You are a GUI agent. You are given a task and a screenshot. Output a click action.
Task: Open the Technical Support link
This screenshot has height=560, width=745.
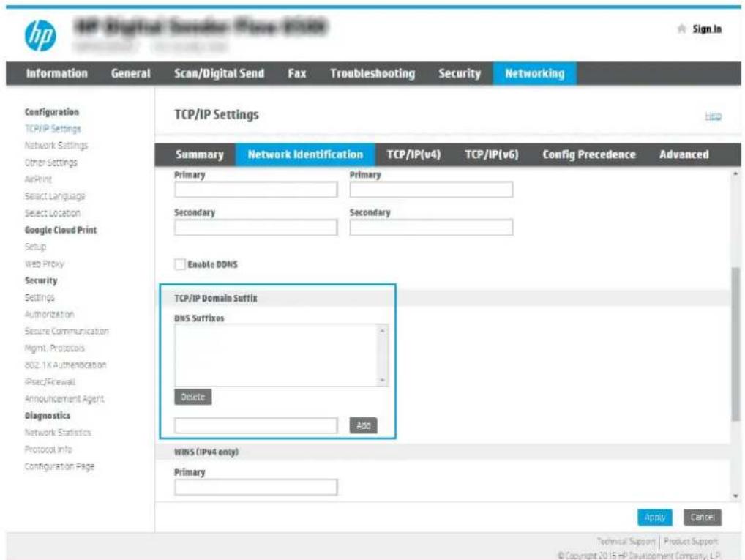click(x=626, y=541)
